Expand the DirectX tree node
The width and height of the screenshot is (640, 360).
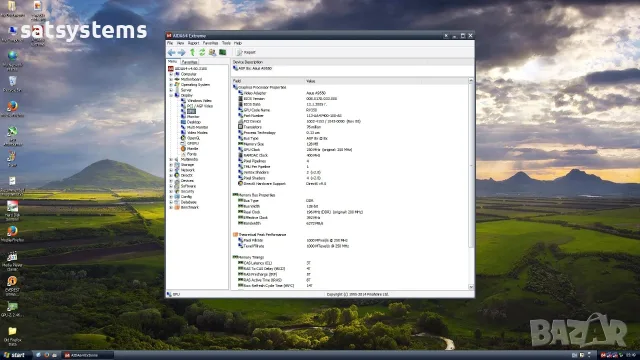pyautogui.click(x=171, y=176)
